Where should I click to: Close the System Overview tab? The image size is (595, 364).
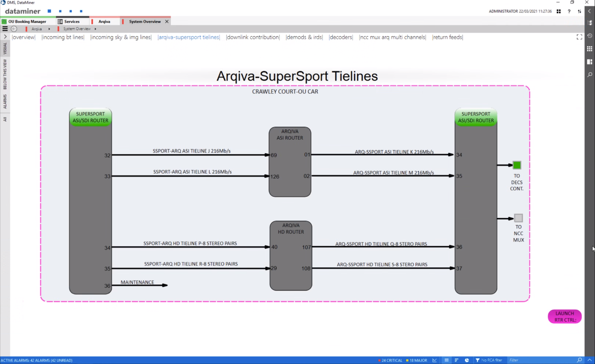tap(167, 22)
